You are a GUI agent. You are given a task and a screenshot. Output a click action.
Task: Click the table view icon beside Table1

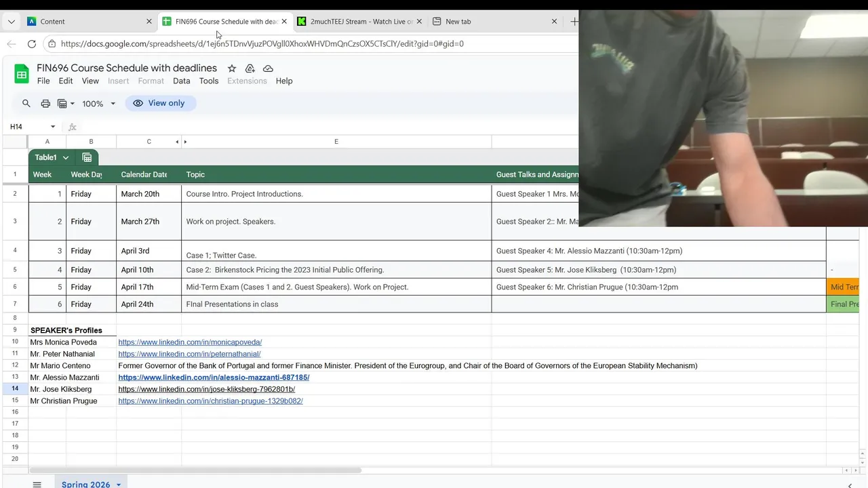tap(87, 157)
